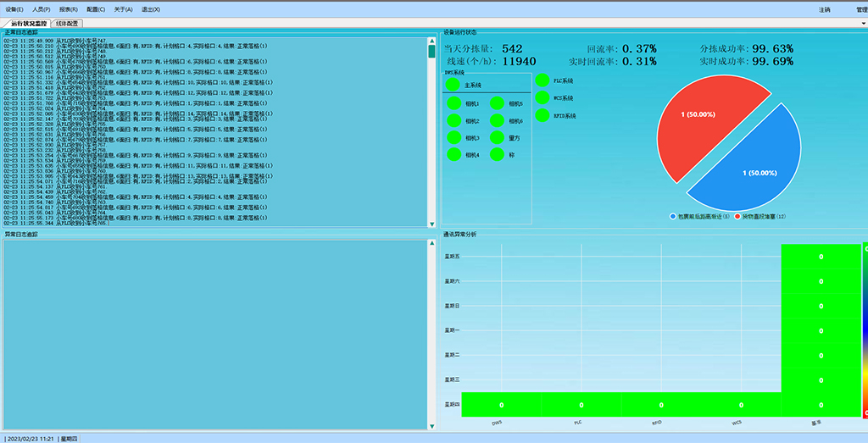This screenshot has height=443, width=868.
Task: Toggle the blue pie legend marker
Action: 673,217
